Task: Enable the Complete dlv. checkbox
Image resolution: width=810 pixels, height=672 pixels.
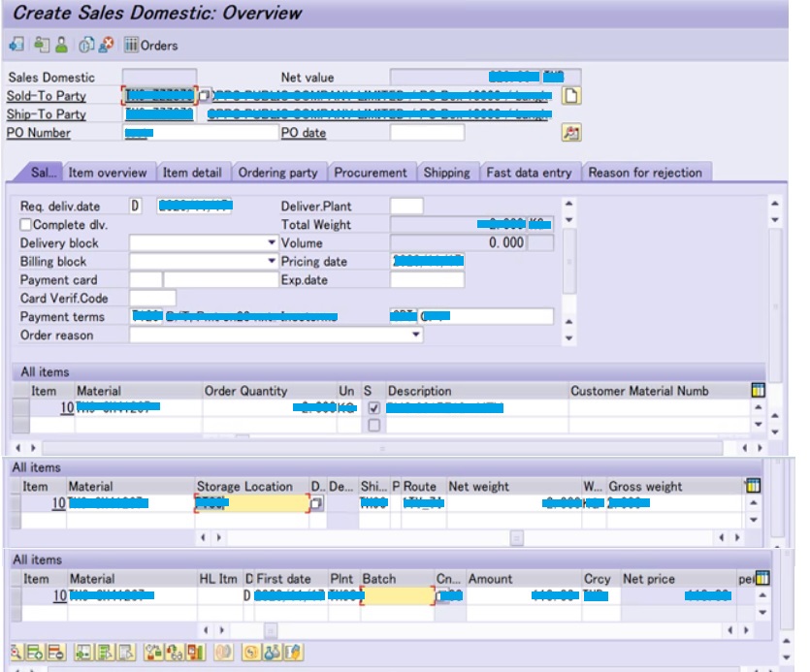Action: [26, 225]
